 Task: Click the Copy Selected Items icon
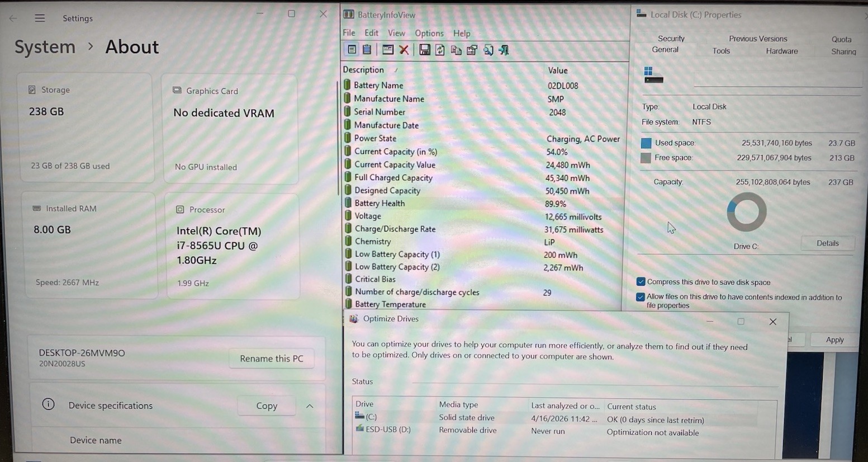(x=456, y=50)
